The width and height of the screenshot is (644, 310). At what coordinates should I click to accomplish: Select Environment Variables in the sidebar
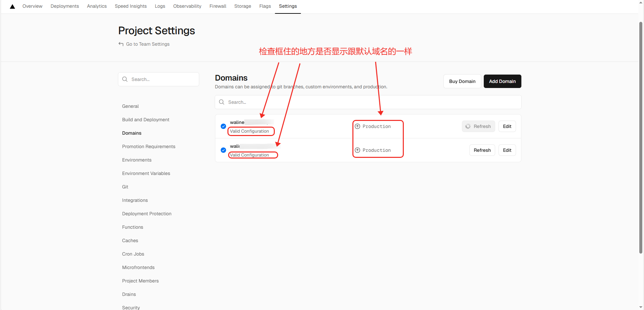pyautogui.click(x=146, y=173)
